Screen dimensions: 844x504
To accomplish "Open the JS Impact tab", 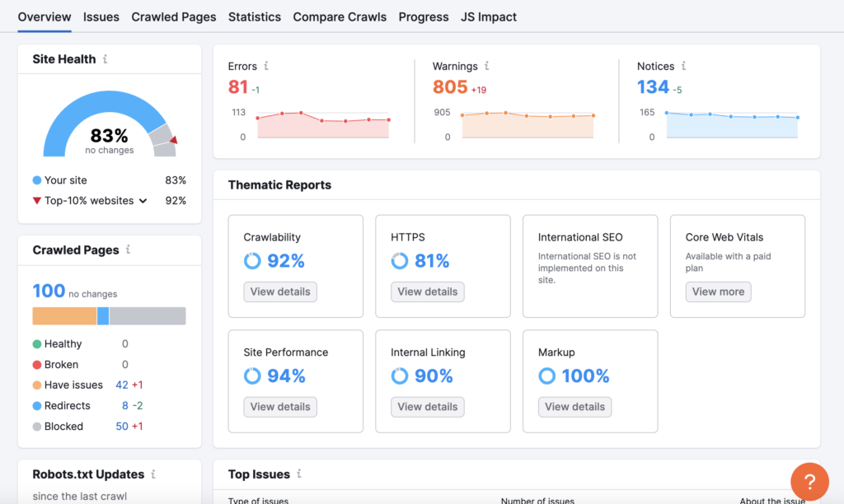I will 489,16.
